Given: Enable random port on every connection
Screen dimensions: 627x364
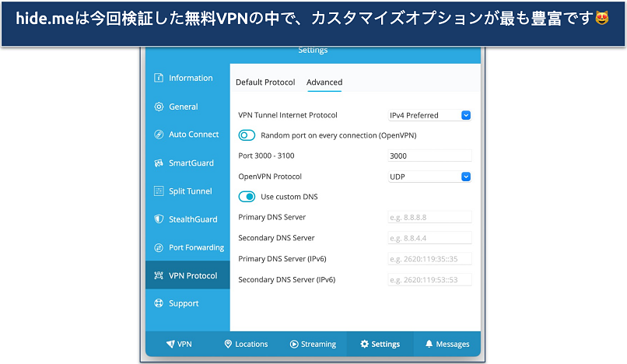Looking at the screenshot, I should 247,135.
